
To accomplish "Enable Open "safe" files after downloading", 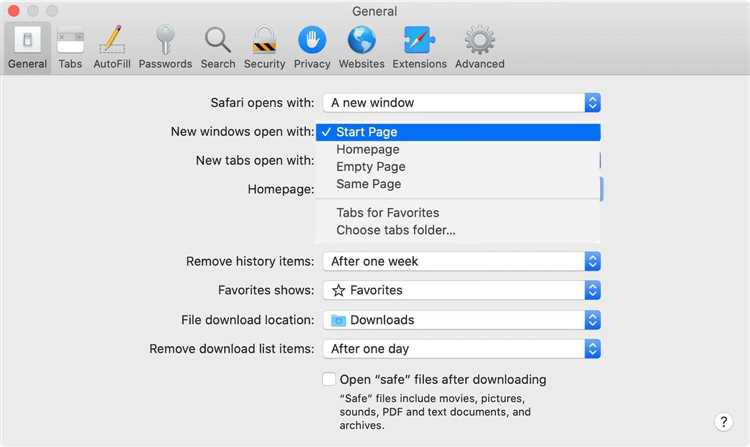I will click(329, 379).
